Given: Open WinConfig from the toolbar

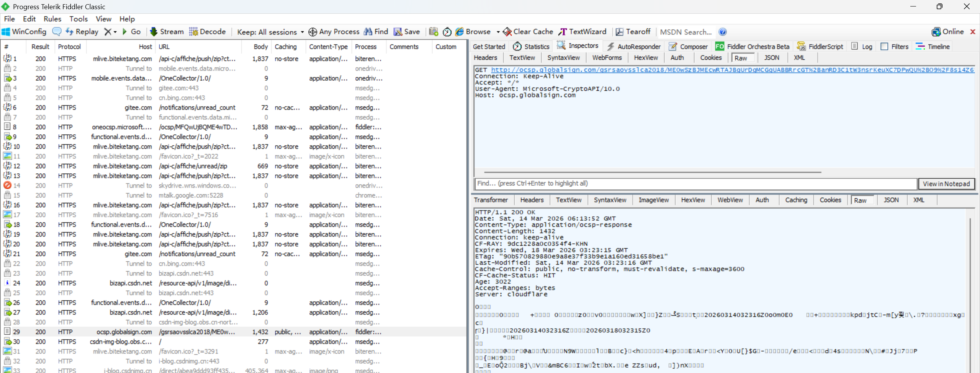Looking at the screenshot, I should click(x=24, y=32).
